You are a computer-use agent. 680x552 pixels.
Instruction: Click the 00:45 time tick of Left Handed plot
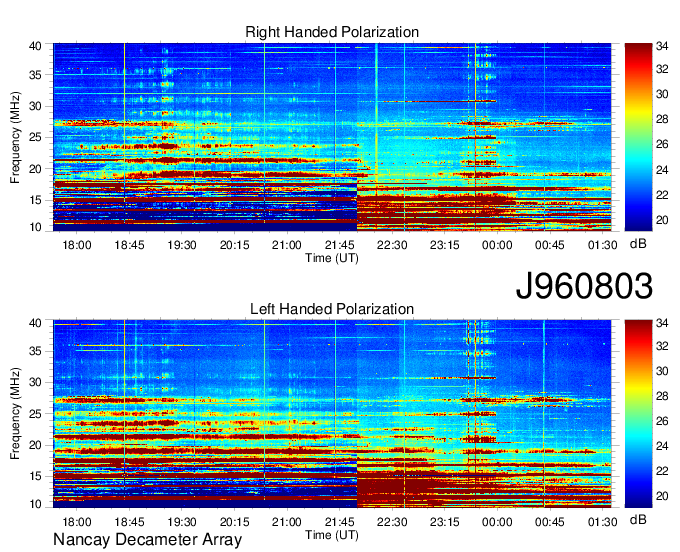point(549,522)
